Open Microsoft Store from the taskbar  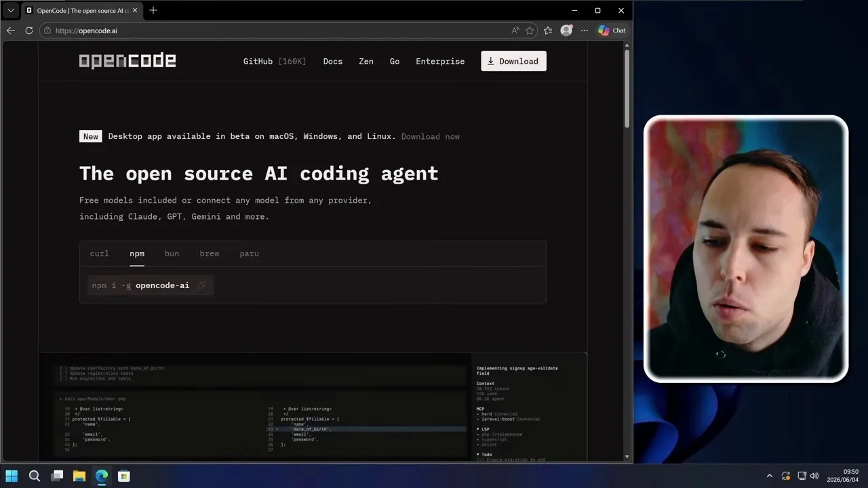coord(124,476)
